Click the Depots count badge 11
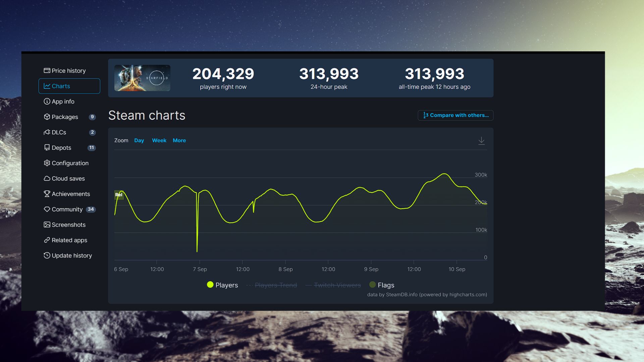The height and width of the screenshot is (362, 644). (92, 148)
